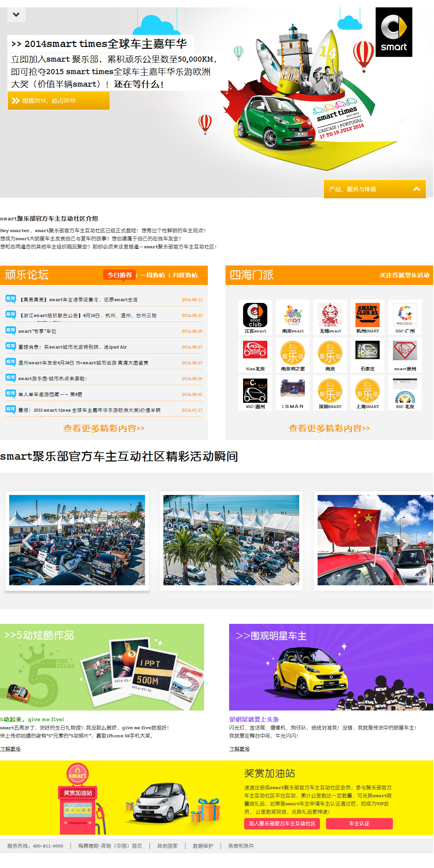Screen dimensions: 434x868
Task: Click the 围观2014，抢占2015 button
Action: [59, 101]
